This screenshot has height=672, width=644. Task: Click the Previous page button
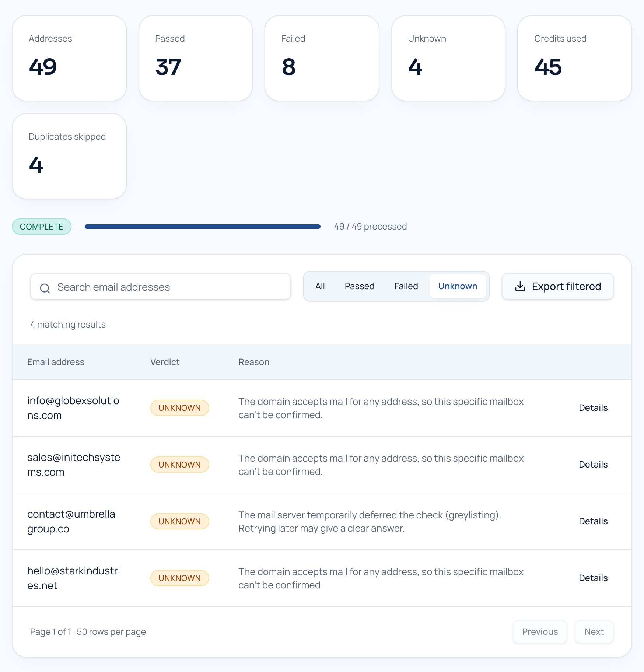click(540, 632)
